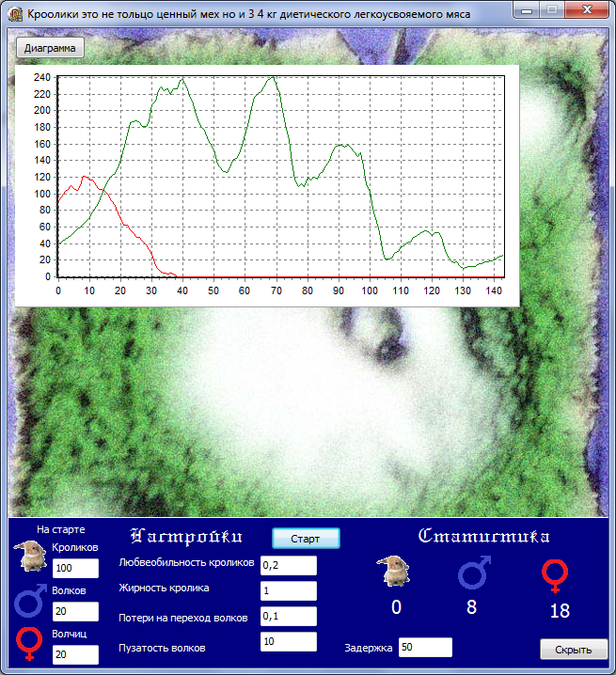
Task: Click the Кроликов label
Action: 75,547
